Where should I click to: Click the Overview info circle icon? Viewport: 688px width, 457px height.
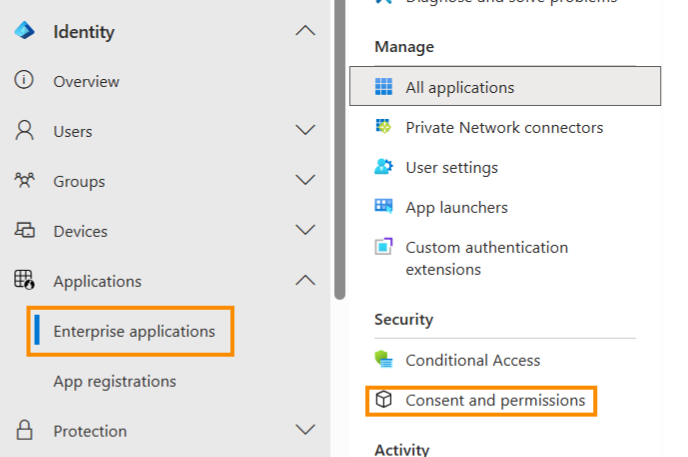point(24,81)
